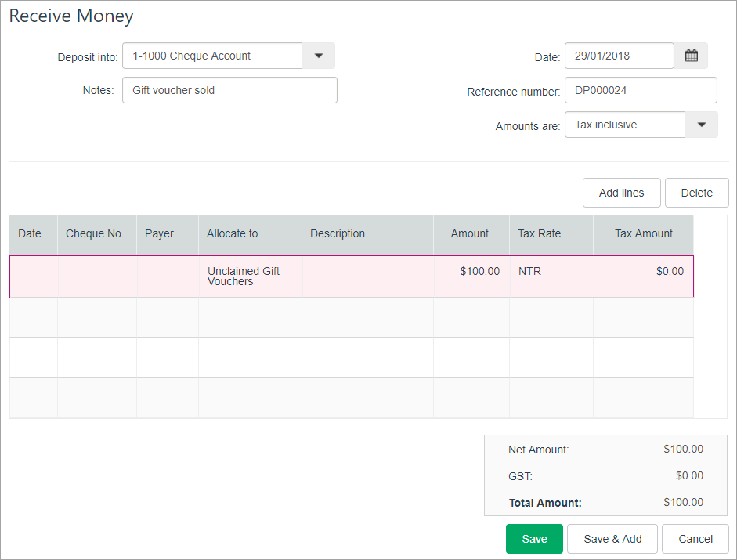Click the Date input field

click(619, 56)
